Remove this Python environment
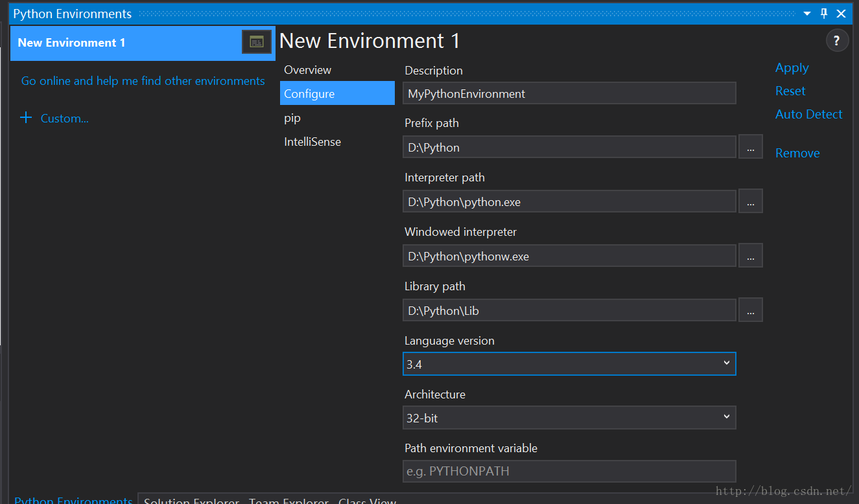Image resolution: width=859 pixels, height=504 pixels. [797, 153]
